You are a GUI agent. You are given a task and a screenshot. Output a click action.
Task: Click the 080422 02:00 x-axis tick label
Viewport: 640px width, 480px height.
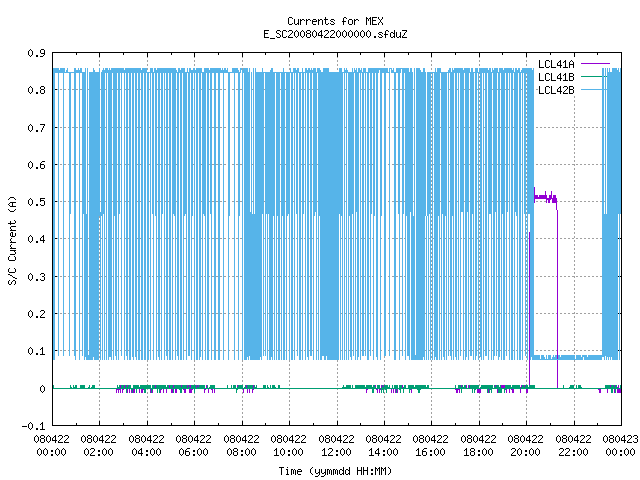98,446
